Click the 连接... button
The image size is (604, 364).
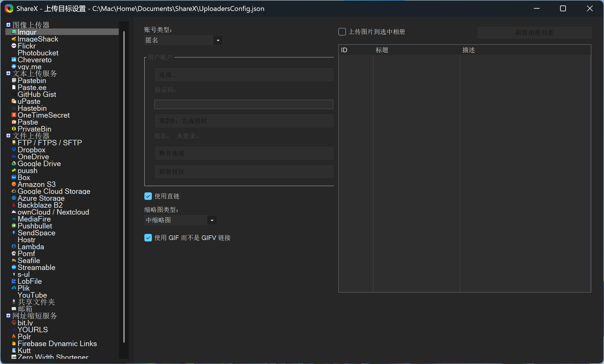click(x=244, y=75)
